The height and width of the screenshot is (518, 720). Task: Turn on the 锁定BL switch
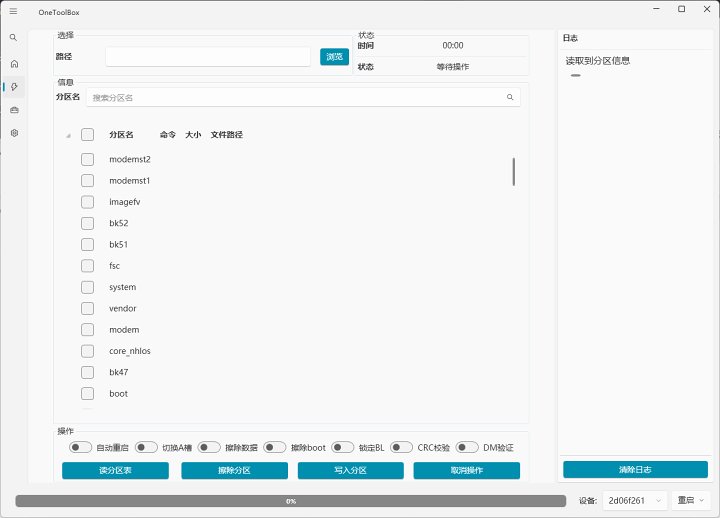[343, 448]
